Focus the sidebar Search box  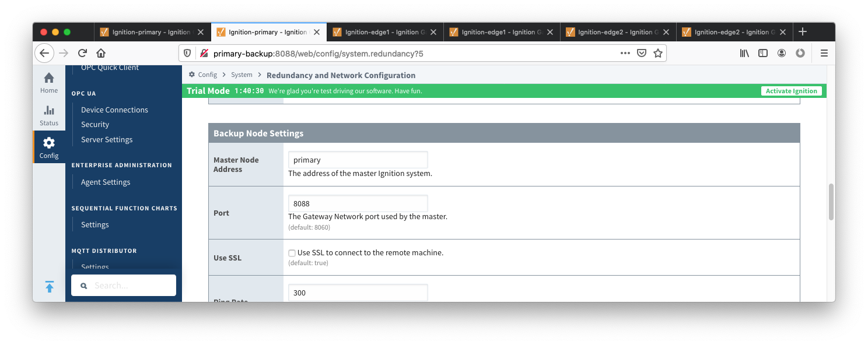point(124,286)
